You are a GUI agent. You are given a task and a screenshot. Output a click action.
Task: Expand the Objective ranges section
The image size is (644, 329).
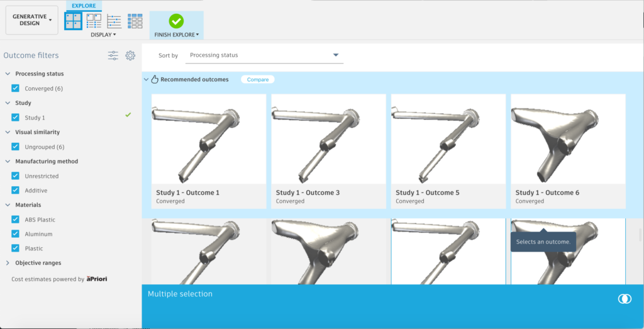pyautogui.click(x=8, y=263)
